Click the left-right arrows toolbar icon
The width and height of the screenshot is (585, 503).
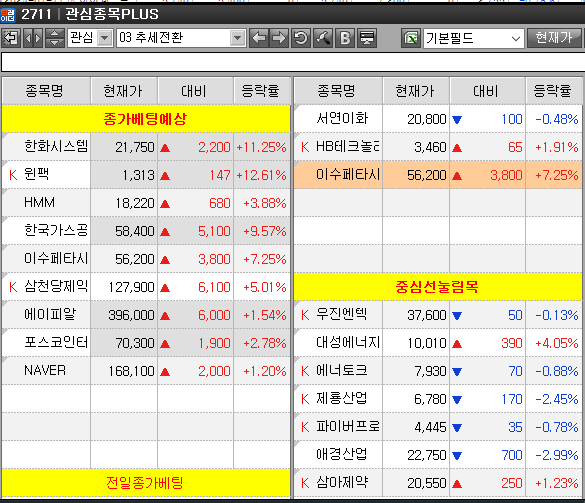(33, 38)
